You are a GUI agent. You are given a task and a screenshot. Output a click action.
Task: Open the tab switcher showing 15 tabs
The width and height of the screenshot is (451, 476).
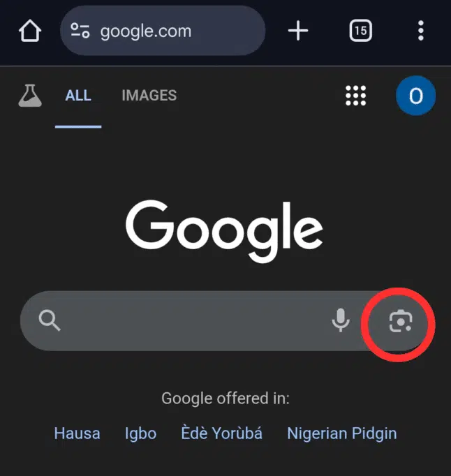tap(360, 31)
